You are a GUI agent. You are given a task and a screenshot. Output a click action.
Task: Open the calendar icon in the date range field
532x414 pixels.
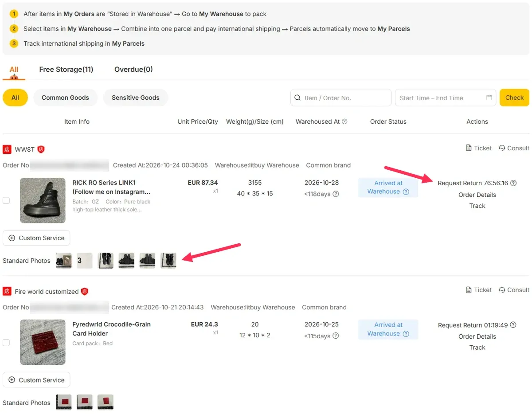(489, 98)
